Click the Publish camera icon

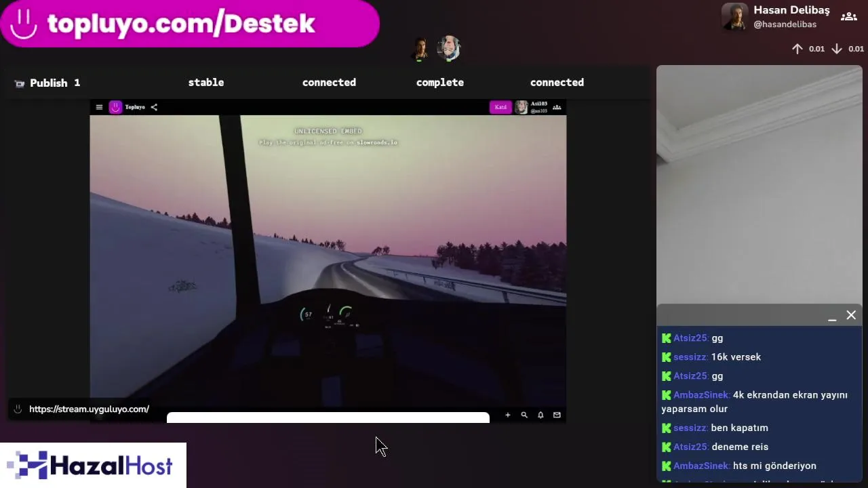[20, 83]
